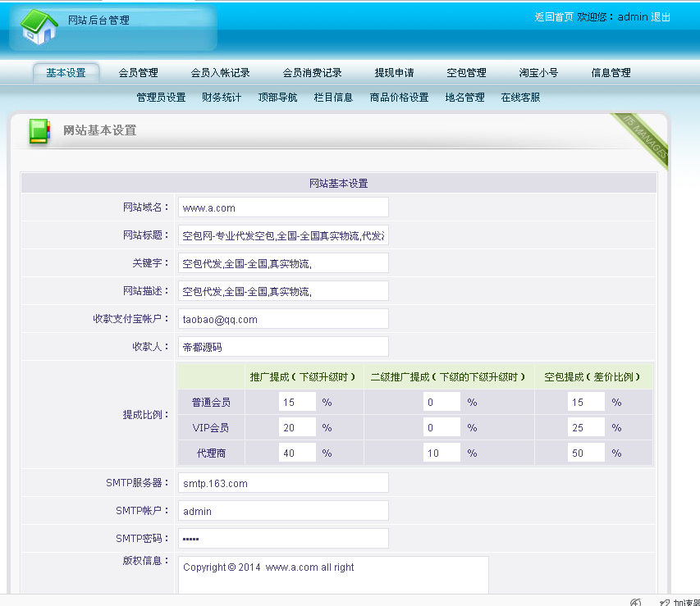Viewport: 700px width, 606px height.
Task: Switch to the 提现申请 tab
Action: [x=394, y=73]
